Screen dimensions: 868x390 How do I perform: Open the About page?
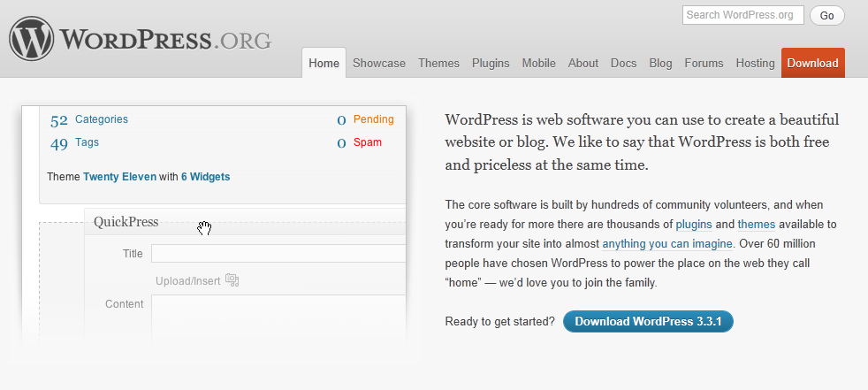pos(582,63)
